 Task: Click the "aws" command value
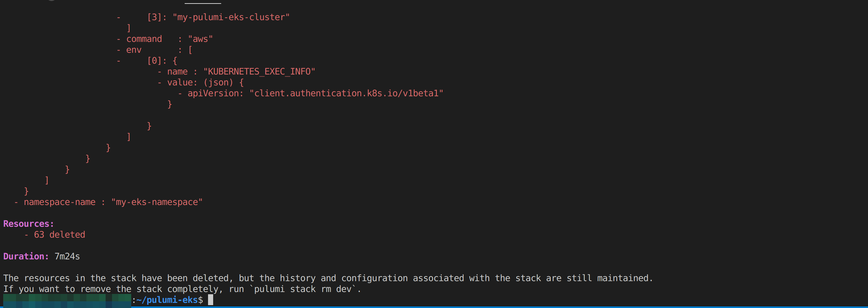[200, 39]
